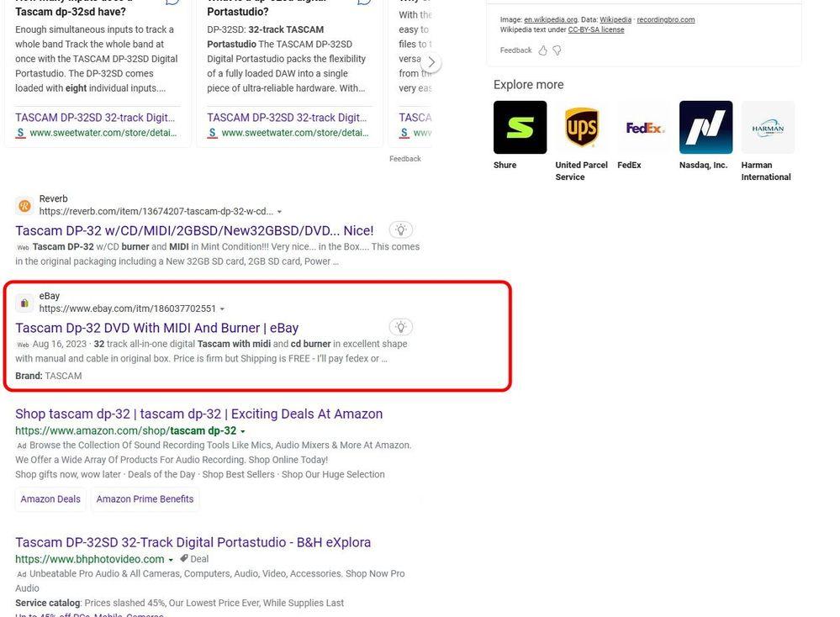Click the price tag Deal icon
Screen dimensions: 840x617
point(184,558)
